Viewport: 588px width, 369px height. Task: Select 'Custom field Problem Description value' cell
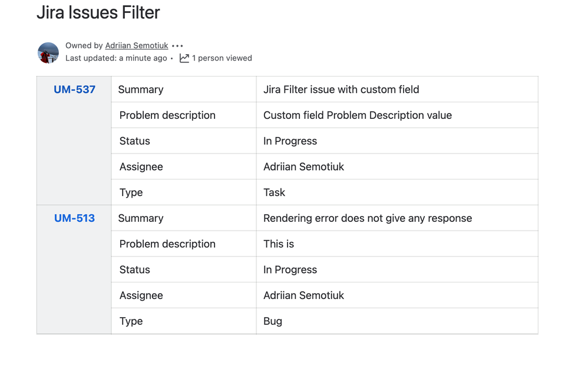(397, 115)
